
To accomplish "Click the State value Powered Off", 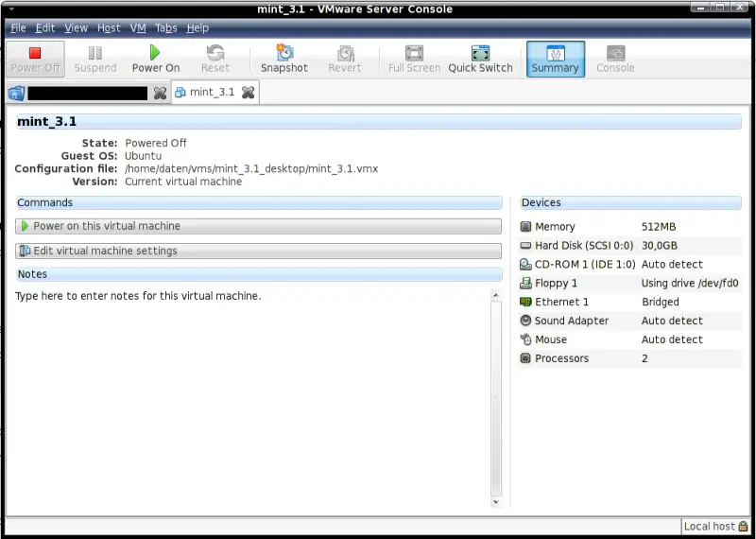I will click(x=156, y=143).
